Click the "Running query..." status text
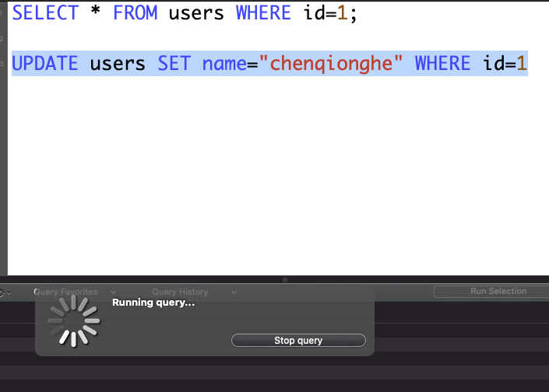 153,303
